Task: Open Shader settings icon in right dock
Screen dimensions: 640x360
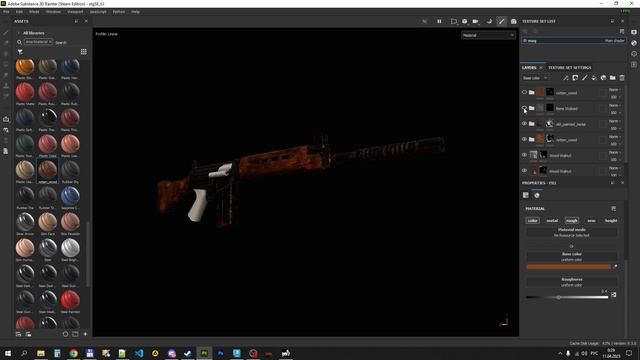Action: click(634, 43)
